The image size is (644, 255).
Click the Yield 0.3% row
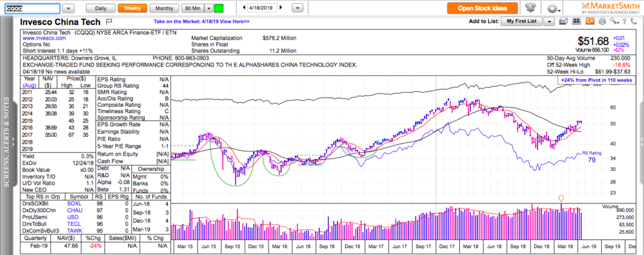[x=58, y=156]
